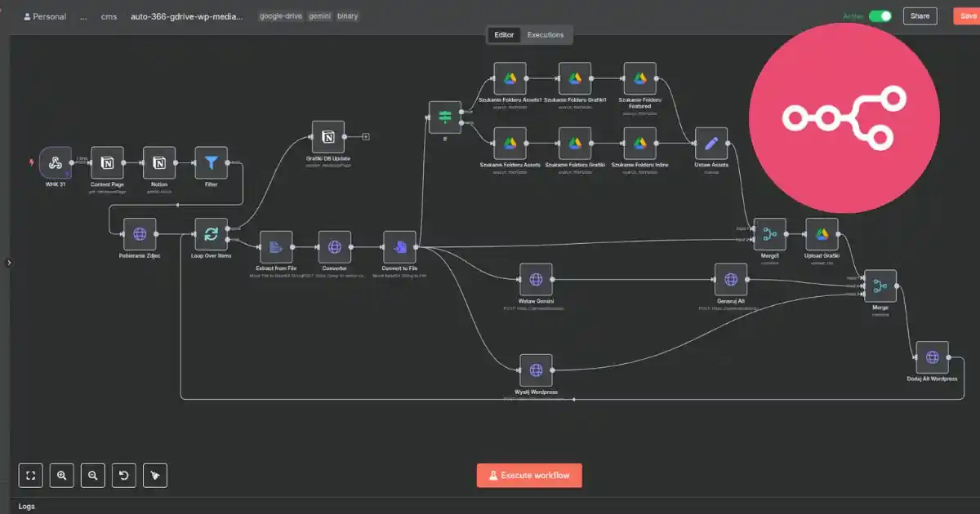Expand the breadcrumb ellipsis menu
Image resolution: width=980 pixels, height=514 pixels.
83,16
